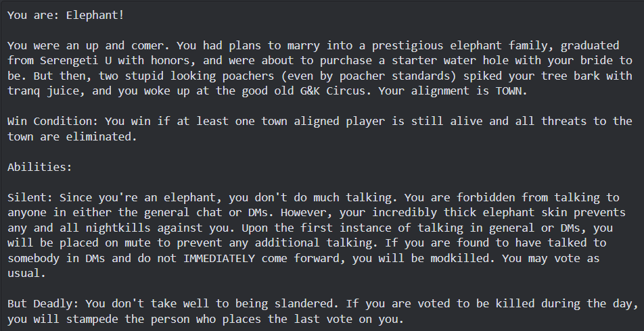The image size is (644, 331).
Task: Click the word "Elephant!" in the title
Action: pos(95,15)
